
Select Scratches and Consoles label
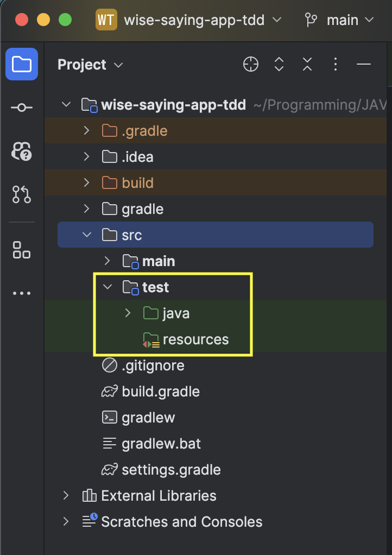[182, 522]
